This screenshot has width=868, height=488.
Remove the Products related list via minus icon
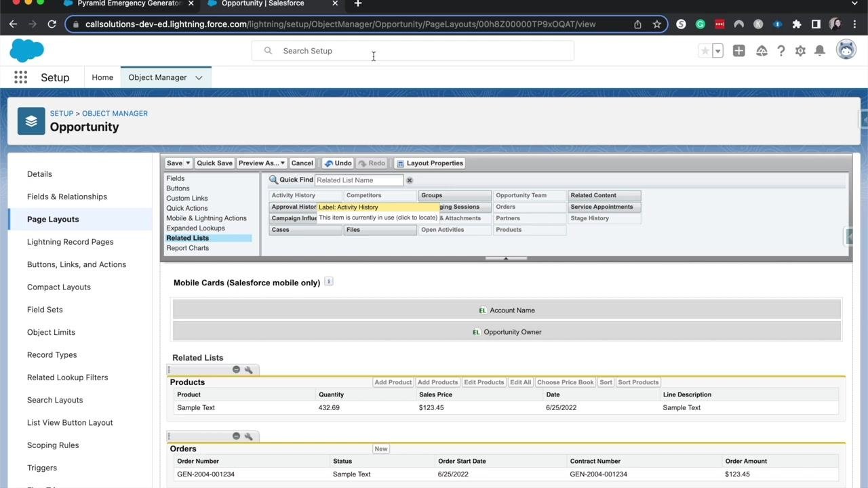coord(236,369)
